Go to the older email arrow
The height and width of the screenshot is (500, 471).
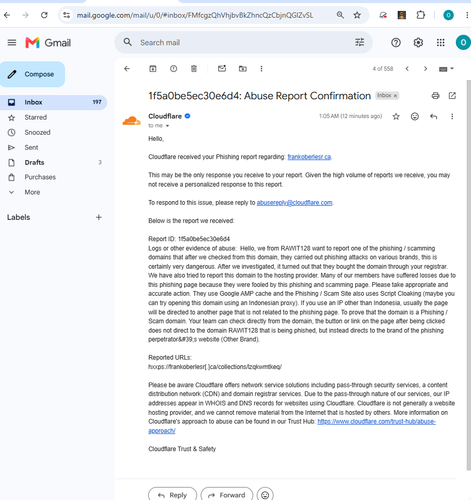point(425,69)
